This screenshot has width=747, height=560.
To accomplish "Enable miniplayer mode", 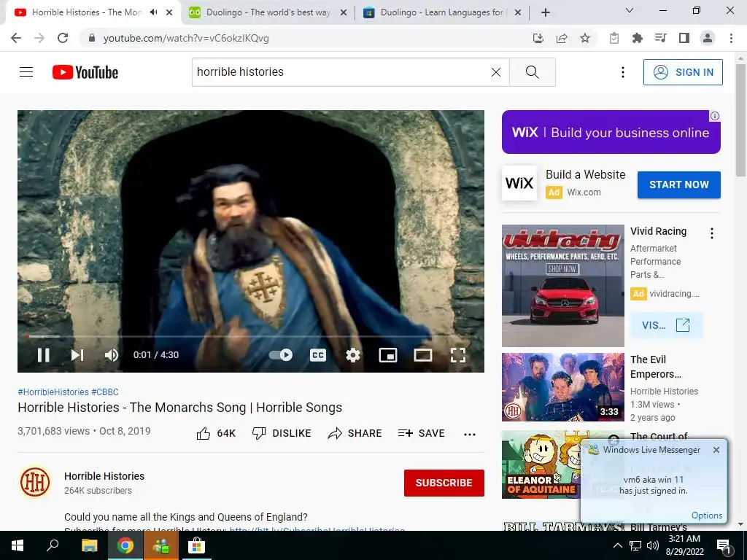I will pyautogui.click(x=388, y=355).
